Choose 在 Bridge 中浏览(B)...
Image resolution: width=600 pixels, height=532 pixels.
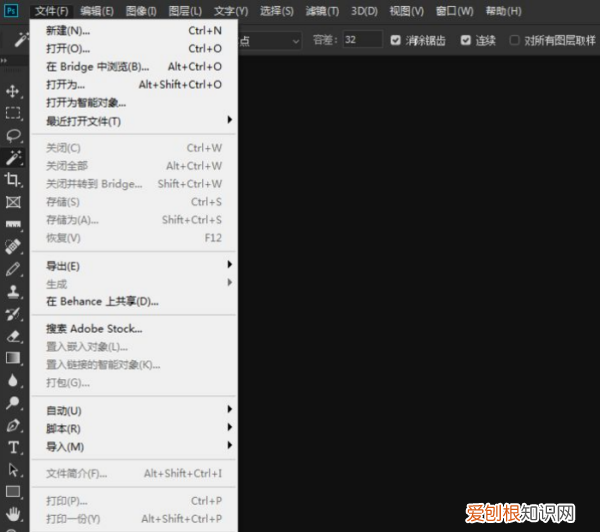(134, 67)
